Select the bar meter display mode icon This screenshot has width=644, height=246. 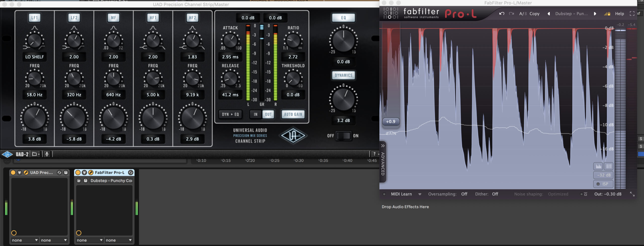[609, 166]
